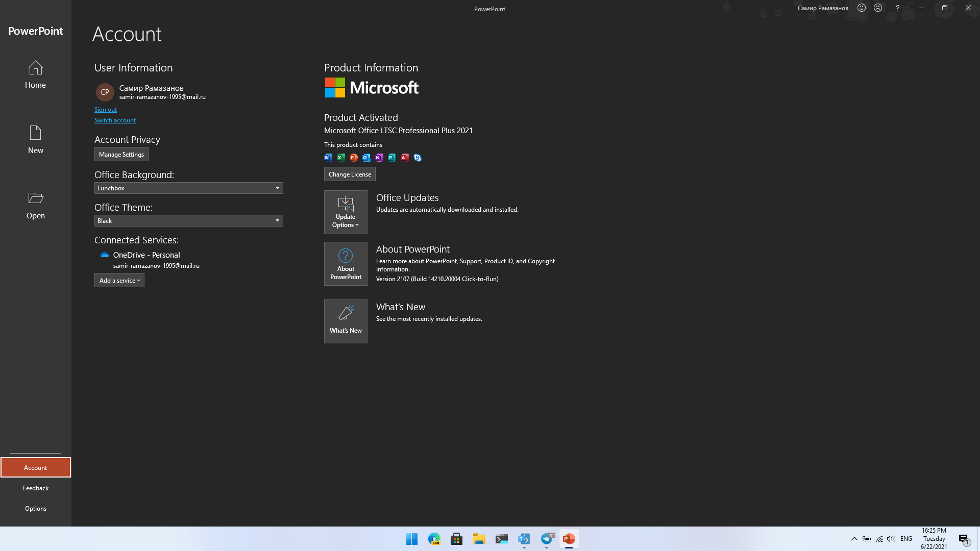Screen dimensions: 980x551
Task: Click the smiley face feedback icon
Action: tap(862, 8)
